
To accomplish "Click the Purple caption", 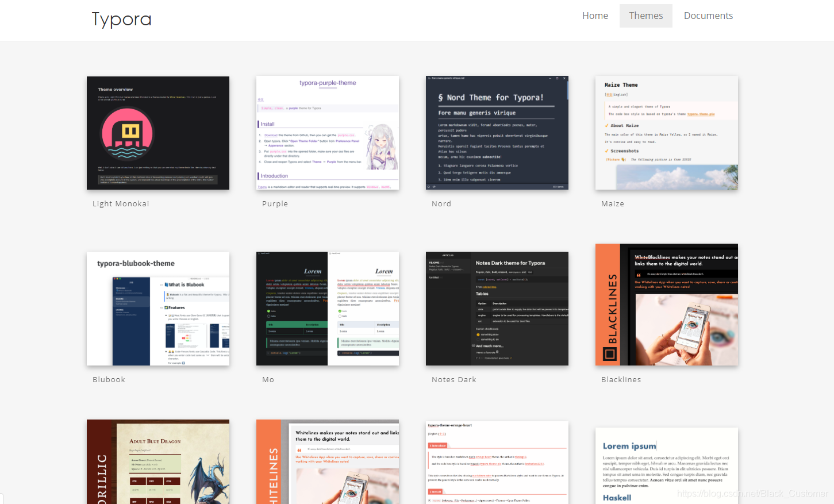I will point(275,203).
